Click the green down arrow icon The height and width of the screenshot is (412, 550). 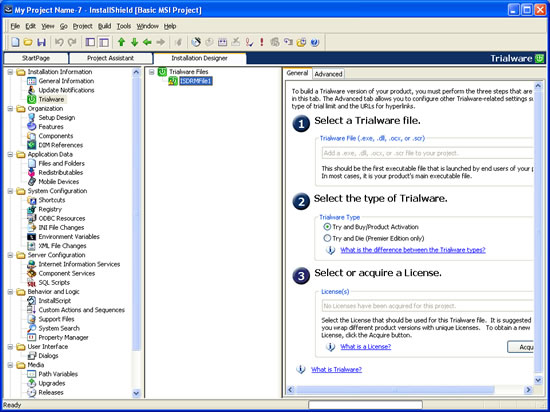[134, 42]
